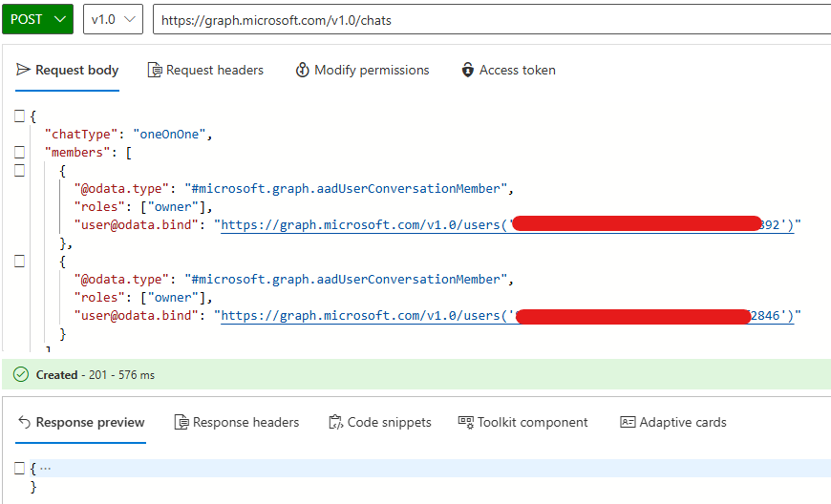The image size is (831, 504).
Task: Click the second "roles" key
Action: tap(99, 298)
